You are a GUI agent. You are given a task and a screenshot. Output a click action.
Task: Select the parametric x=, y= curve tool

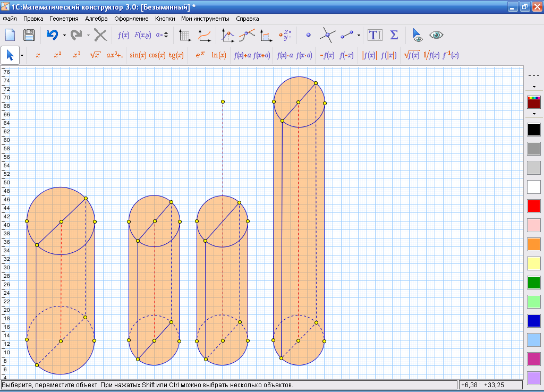pos(285,35)
